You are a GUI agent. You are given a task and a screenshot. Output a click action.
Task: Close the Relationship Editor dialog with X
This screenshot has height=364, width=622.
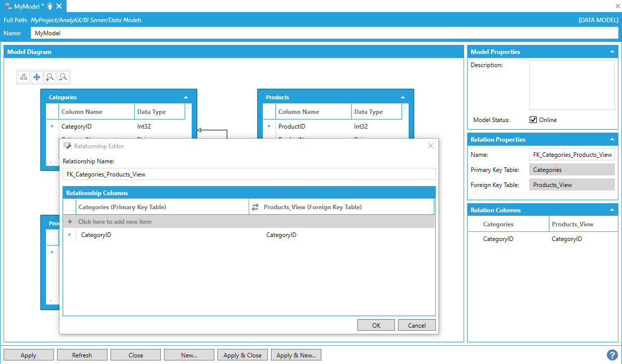tap(430, 146)
